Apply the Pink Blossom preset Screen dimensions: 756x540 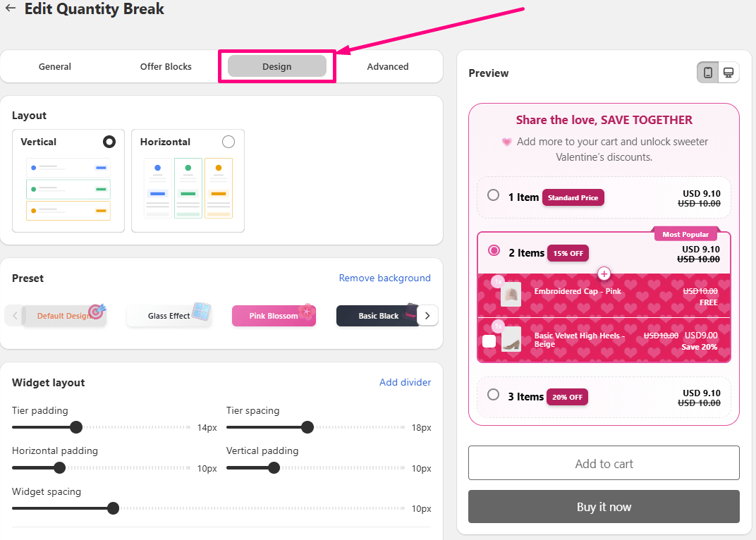tap(274, 316)
